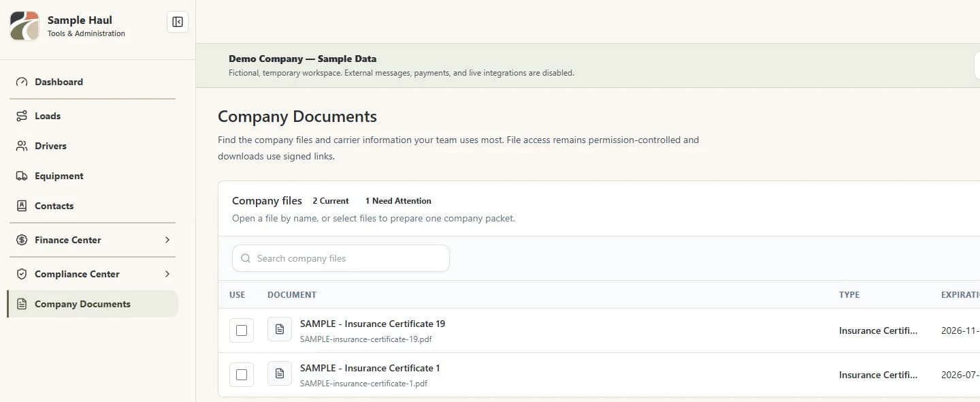Viewport: 980px width, 402px height.
Task: Click filename SAMPLE-insurance-certificate-1.pdf
Action: point(363,384)
